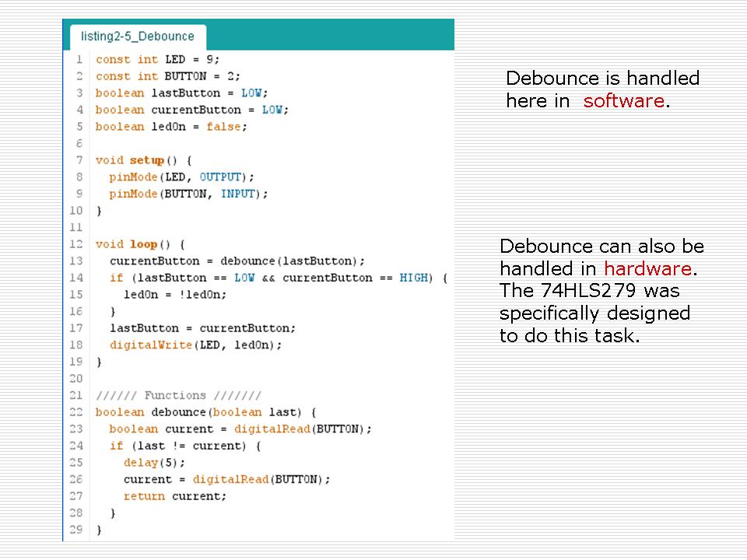This screenshot has height=560, width=747.
Task: Click the OUTPUT constant in pinMode
Action: pos(220,177)
